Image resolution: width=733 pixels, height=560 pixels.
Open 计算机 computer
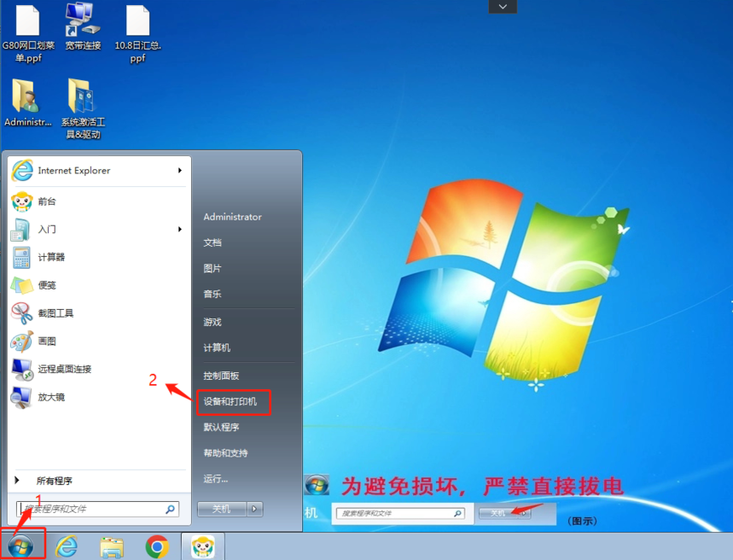click(x=217, y=348)
